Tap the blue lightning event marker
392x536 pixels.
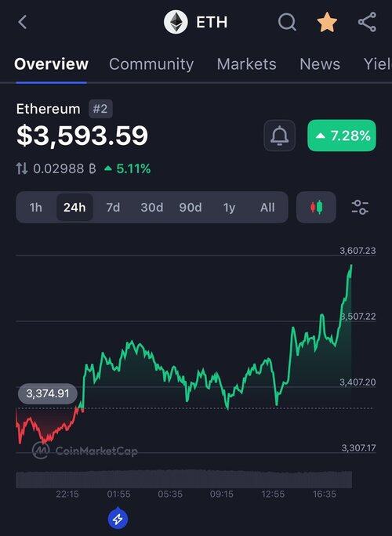[118, 519]
